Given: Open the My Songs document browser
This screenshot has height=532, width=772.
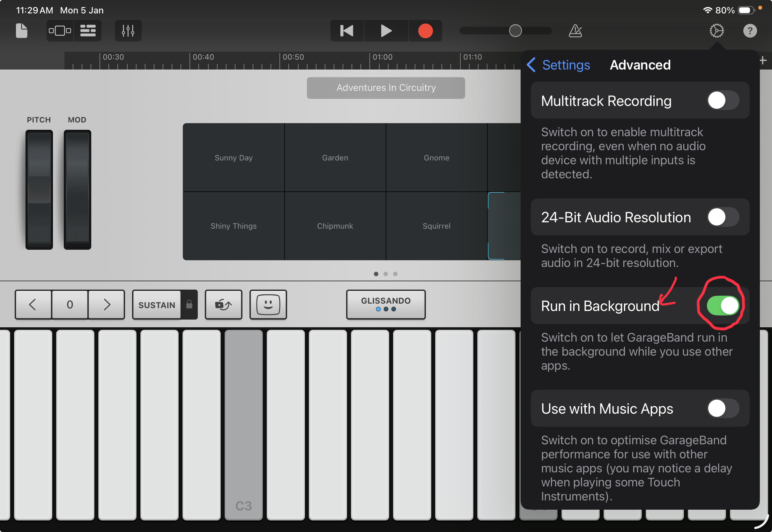Looking at the screenshot, I should pos(22,31).
